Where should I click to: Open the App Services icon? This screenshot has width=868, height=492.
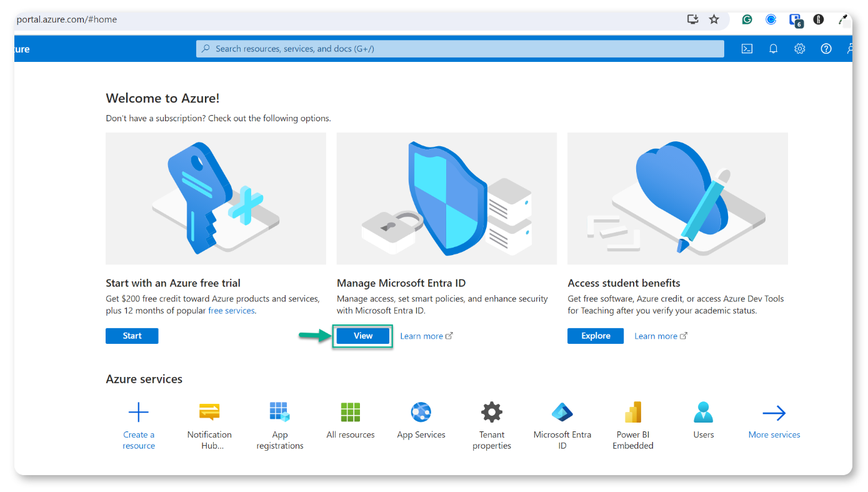click(x=421, y=413)
